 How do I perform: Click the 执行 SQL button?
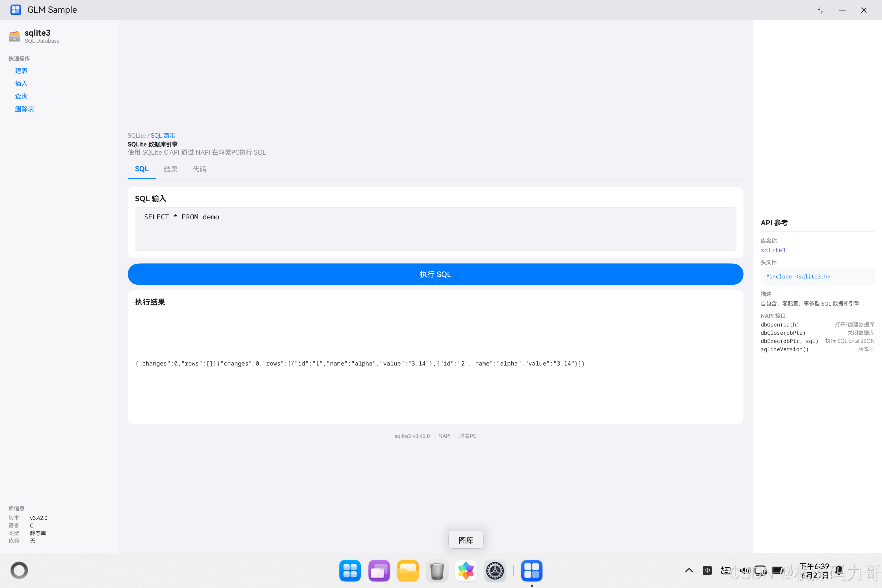point(435,274)
